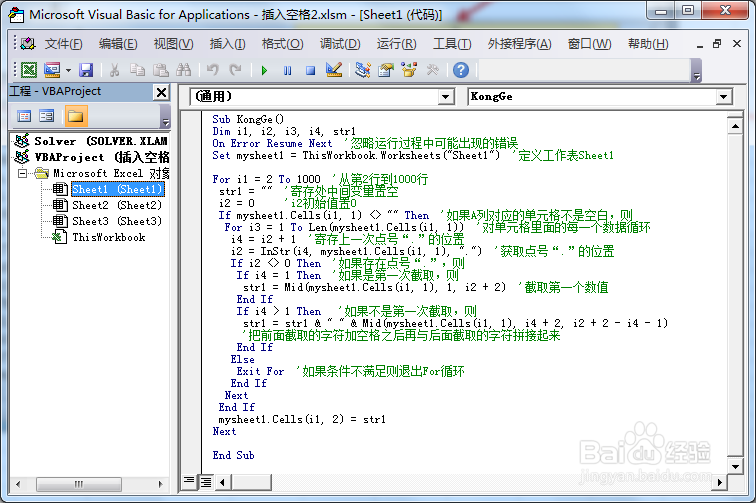Click the 'Exit For' statement in code
This screenshot has width=756, height=503.
(260, 371)
